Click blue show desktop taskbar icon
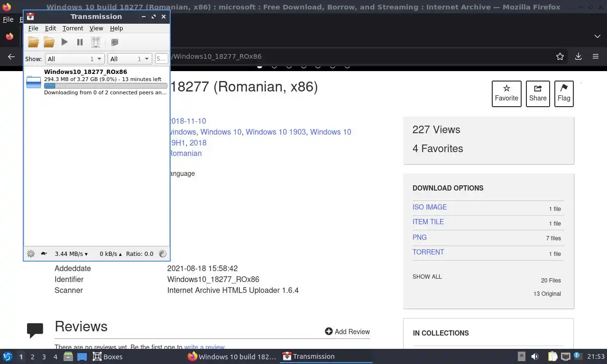This screenshot has height=364, width=607. tap(82, 356)
